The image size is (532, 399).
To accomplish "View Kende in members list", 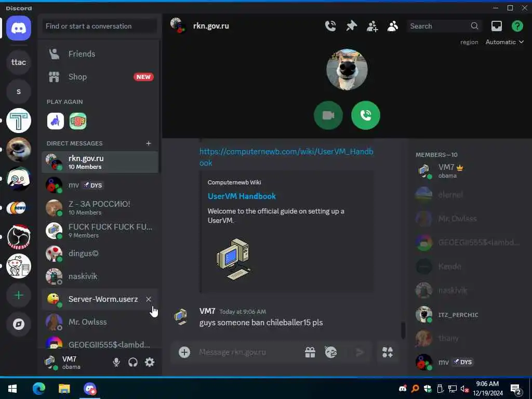I will pos(468,267).
